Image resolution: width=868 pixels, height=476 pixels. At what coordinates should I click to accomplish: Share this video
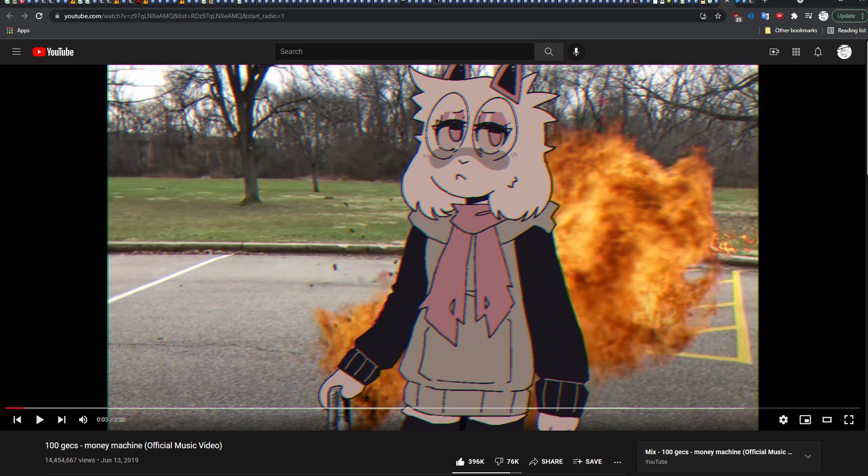546,461
